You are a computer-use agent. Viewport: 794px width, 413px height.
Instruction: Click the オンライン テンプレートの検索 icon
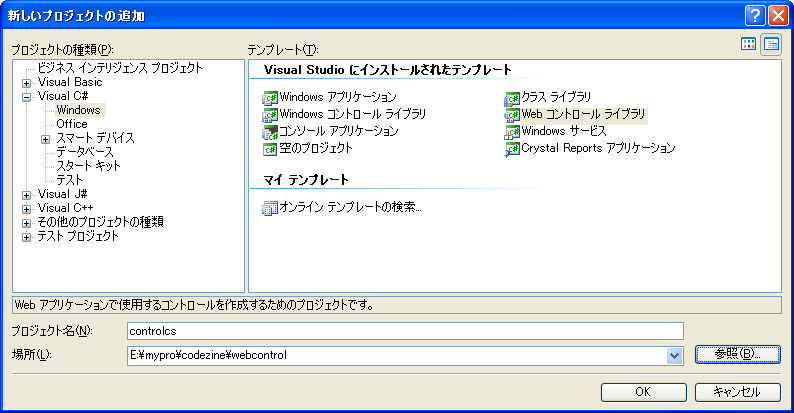(270, 208)
